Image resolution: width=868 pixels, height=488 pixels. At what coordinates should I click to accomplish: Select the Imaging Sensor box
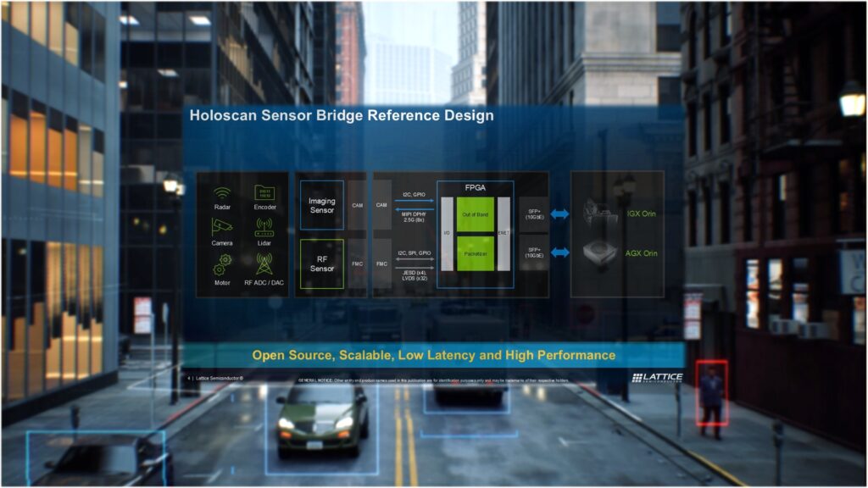tap(321, 205)
